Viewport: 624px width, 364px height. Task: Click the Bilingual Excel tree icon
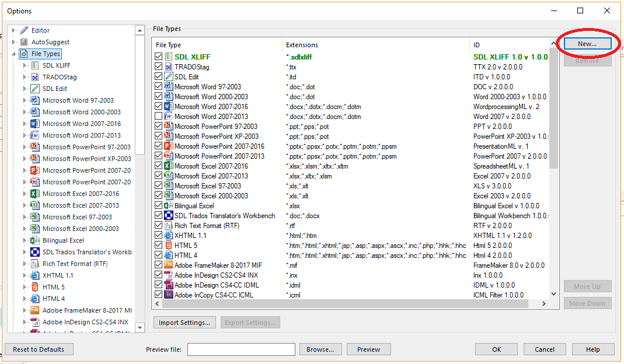click(35, 240)
